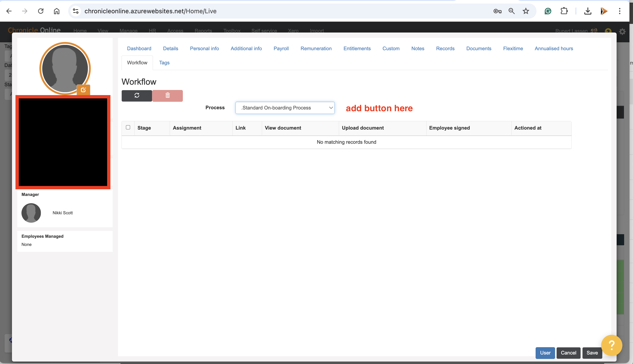Switch to the Tags tab

[164, 63]
